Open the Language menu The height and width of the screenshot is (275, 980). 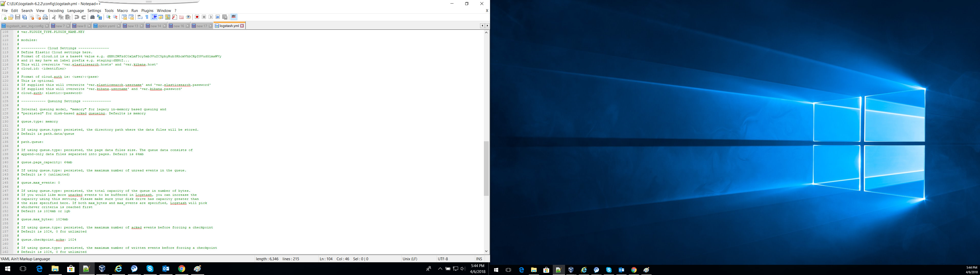point(75,11)
